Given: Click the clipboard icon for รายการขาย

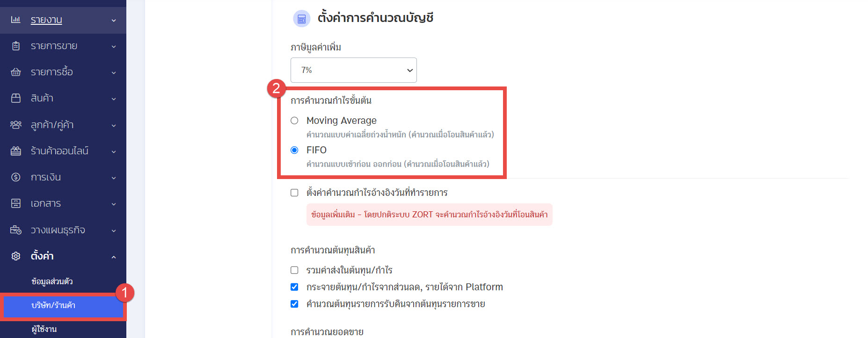Looking at the screenshot, I should pos(16,46).
